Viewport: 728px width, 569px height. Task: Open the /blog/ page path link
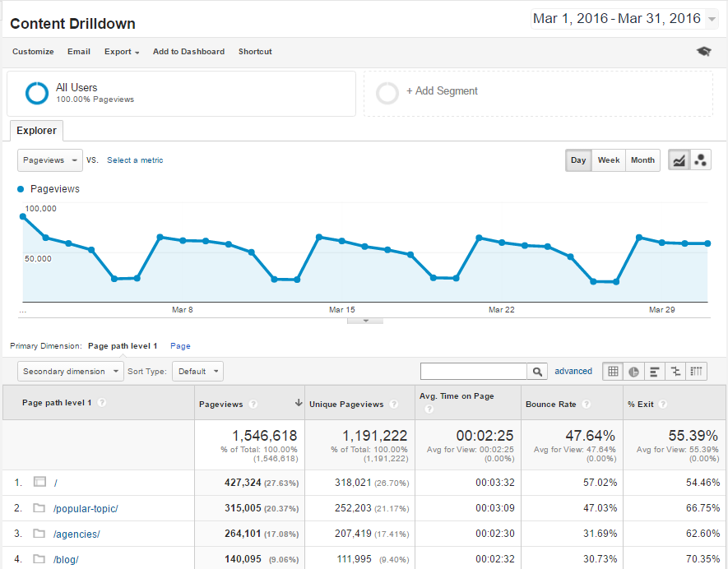(65, 559)
